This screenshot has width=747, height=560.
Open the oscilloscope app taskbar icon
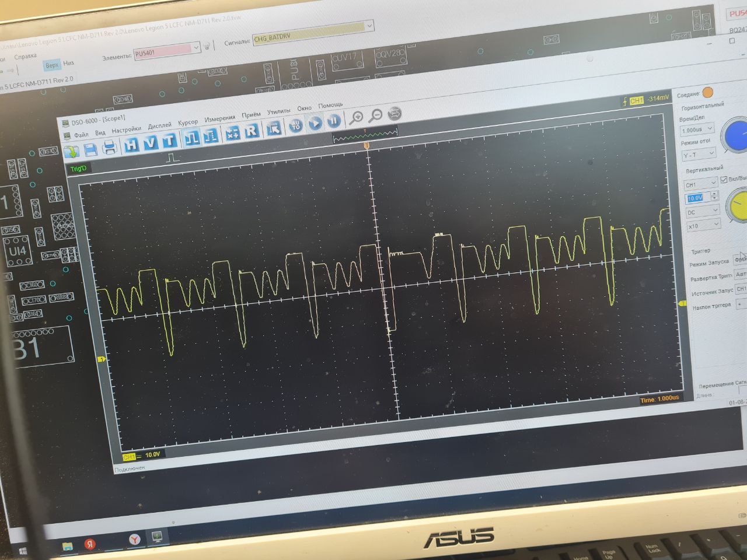[156, 536]
